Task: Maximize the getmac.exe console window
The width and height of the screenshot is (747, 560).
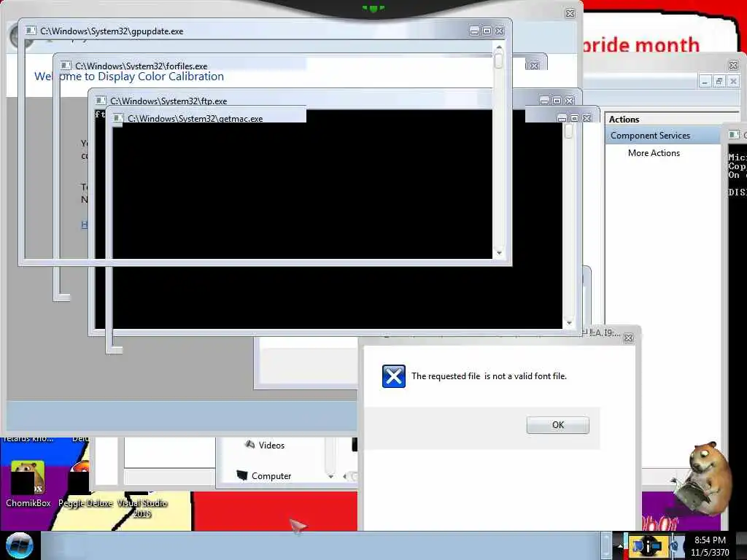Action: tap(575, 118)
